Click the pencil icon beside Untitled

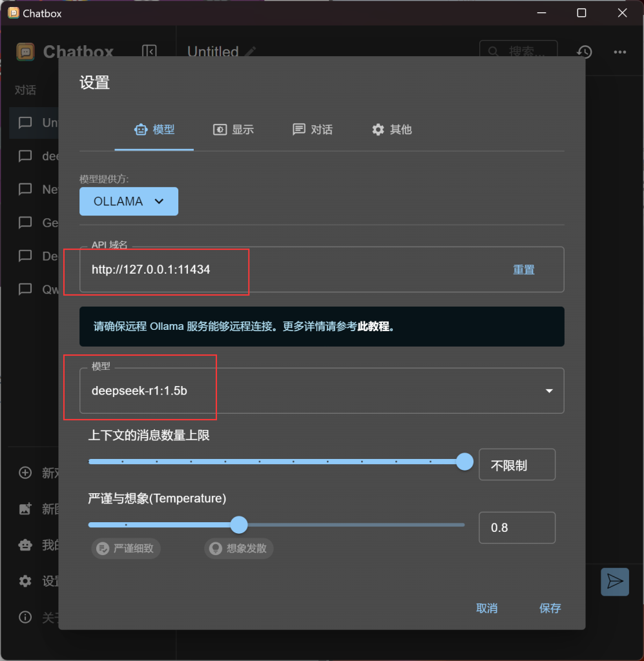(251, 52)
